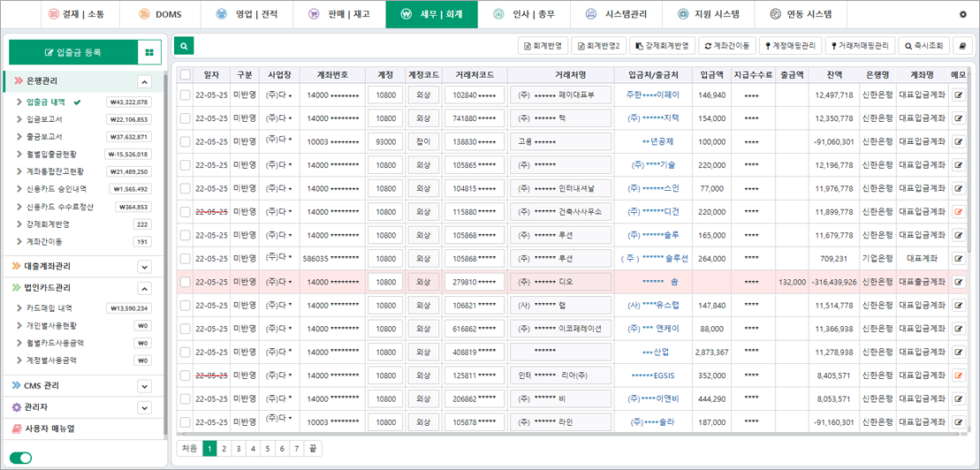Click the 입출금 등록 button
The image size is (980, 470).
click(73, 52)
